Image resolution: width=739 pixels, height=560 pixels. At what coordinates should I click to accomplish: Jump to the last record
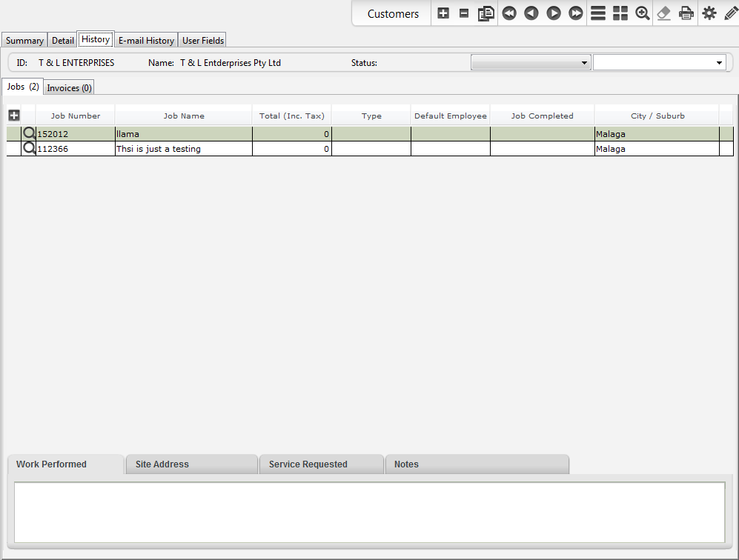point(575,13)
